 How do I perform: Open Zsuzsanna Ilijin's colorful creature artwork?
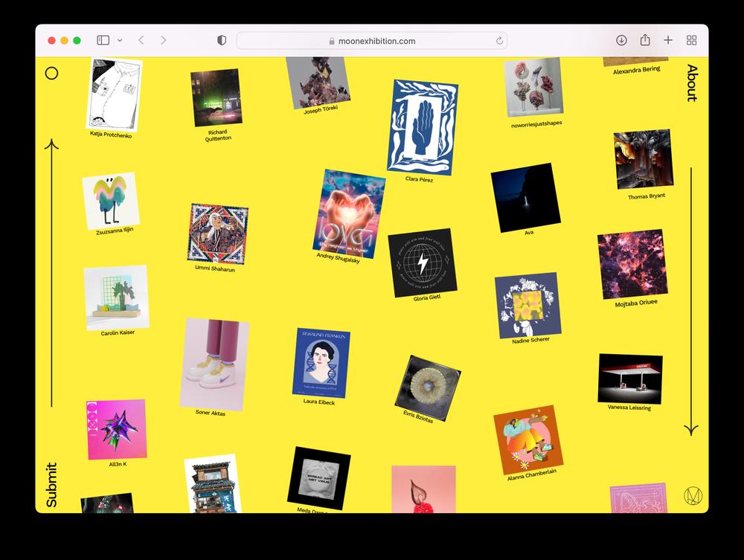[x=111, y=201]
